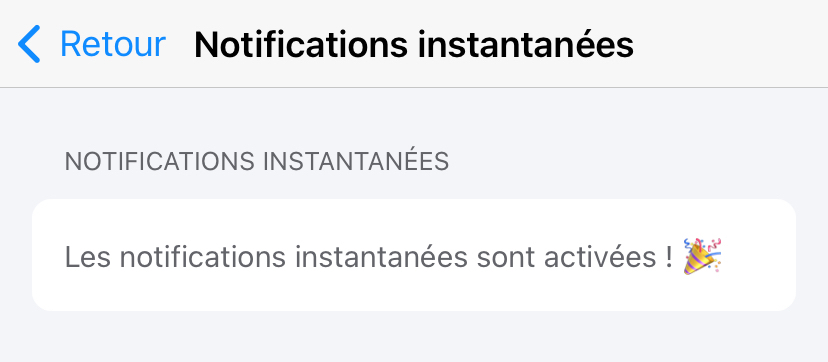Click the party popper emoji

(x=702, y=256)
